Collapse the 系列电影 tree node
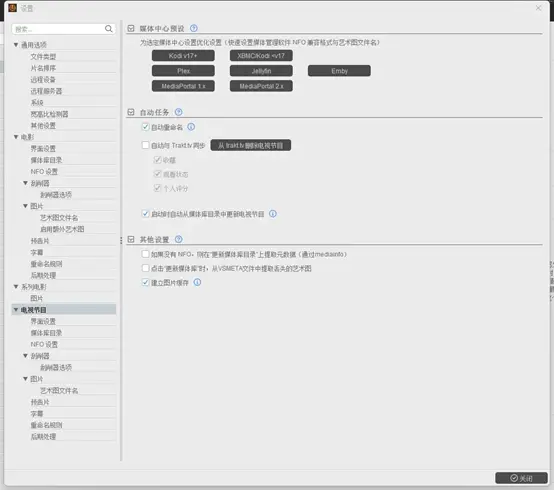Viewport: 554px width, 490px height. [16, 287]
